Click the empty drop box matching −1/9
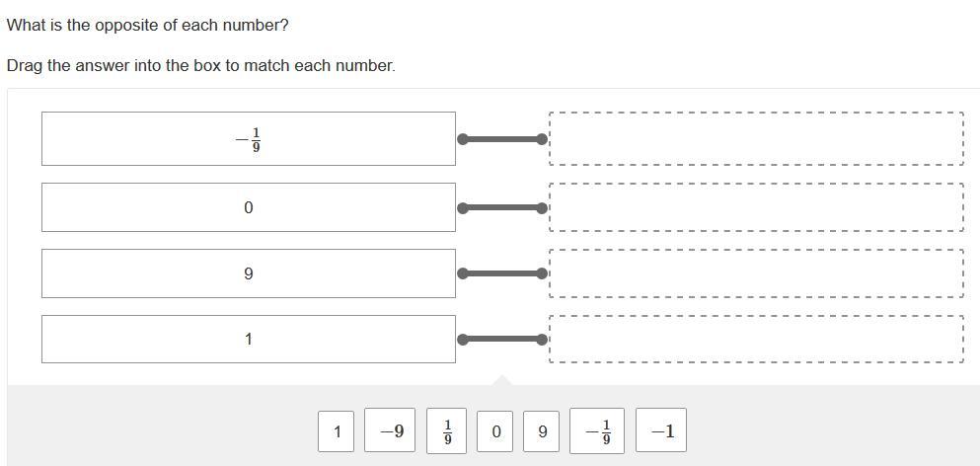Screen dimensions: 980x466 tap(755, 138)
